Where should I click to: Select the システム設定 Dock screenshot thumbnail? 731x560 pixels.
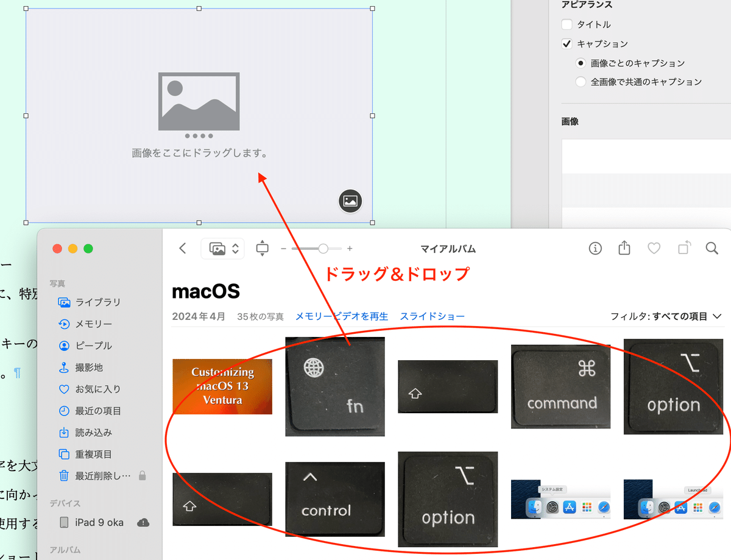click(561, 499)
